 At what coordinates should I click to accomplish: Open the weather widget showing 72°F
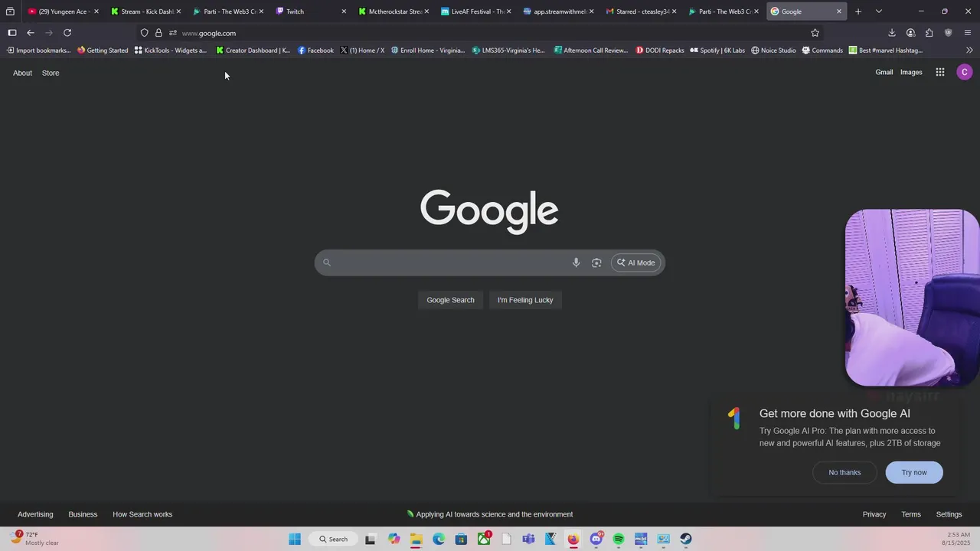(x=34, y=539)
